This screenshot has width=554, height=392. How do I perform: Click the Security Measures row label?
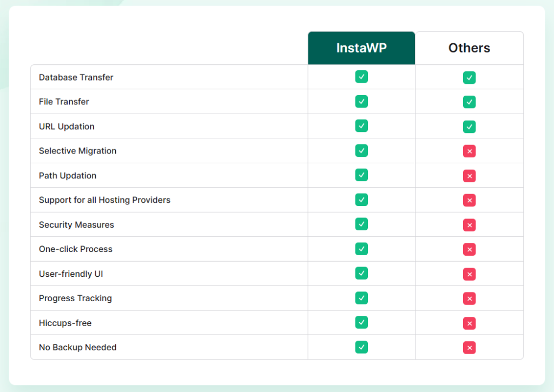76,224
